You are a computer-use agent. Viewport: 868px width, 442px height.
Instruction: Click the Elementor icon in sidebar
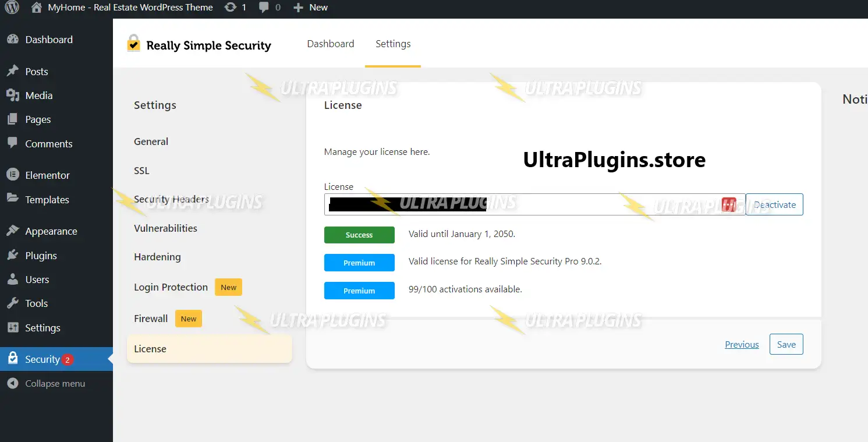tap(13, 175)
